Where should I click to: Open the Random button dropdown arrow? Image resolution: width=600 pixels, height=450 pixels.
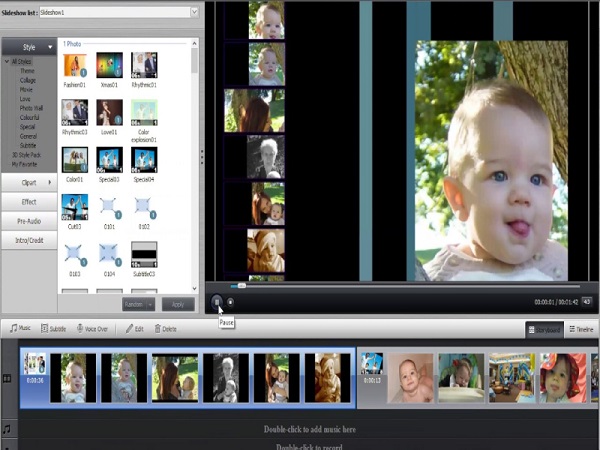tap(150, 305)
